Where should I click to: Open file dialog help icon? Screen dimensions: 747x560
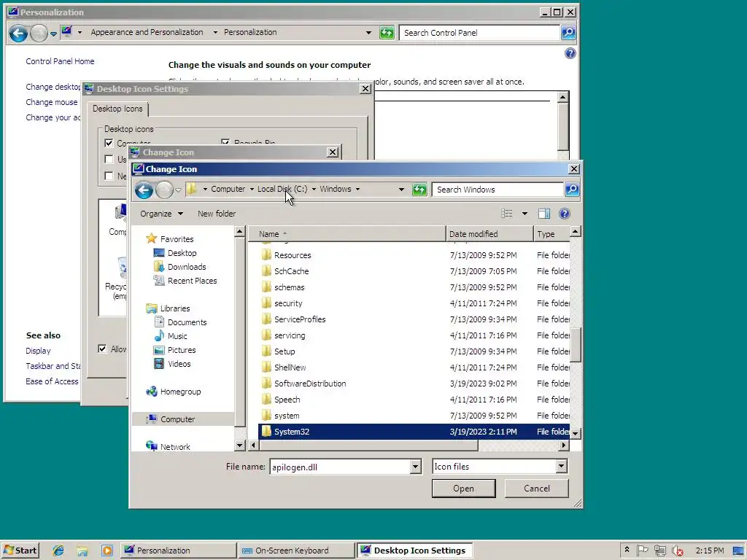tap(565, 214)
